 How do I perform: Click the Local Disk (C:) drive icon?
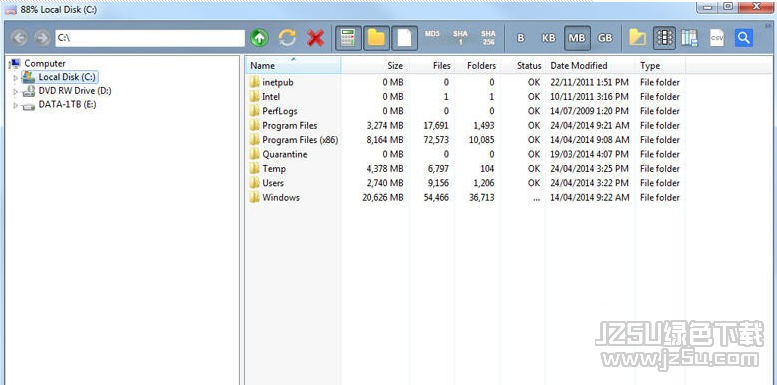29,77
